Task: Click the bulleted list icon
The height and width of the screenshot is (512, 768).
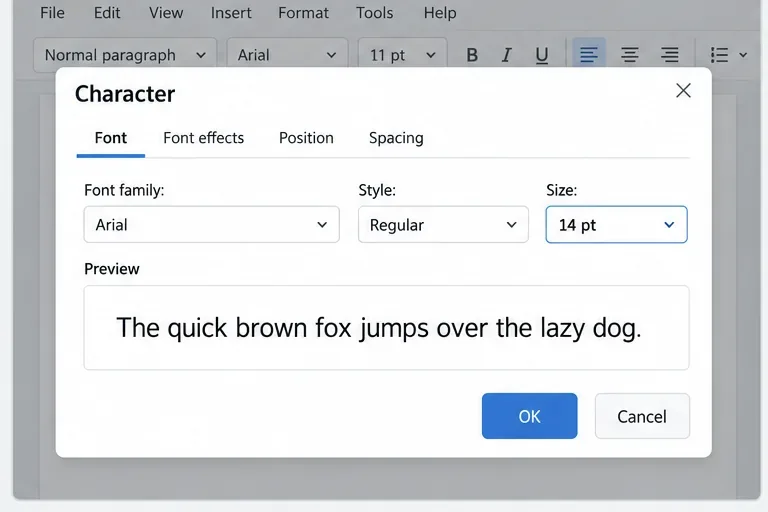Action: 719,55
